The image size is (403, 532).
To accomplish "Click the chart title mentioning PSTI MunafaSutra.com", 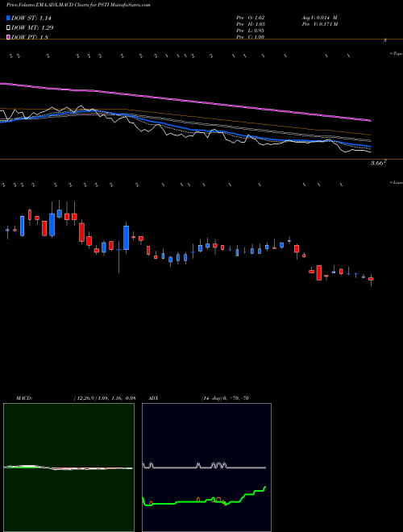I will click(78, 5).
